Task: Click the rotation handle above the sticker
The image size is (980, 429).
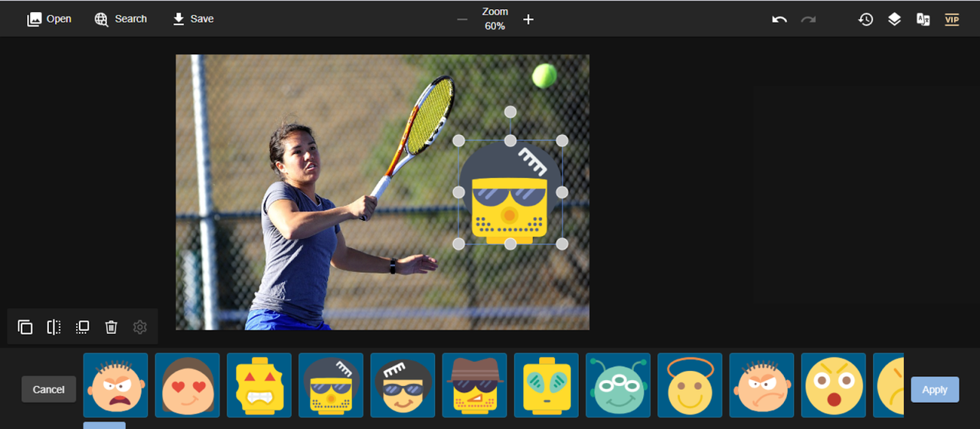Action: click(x=510, y=112)
